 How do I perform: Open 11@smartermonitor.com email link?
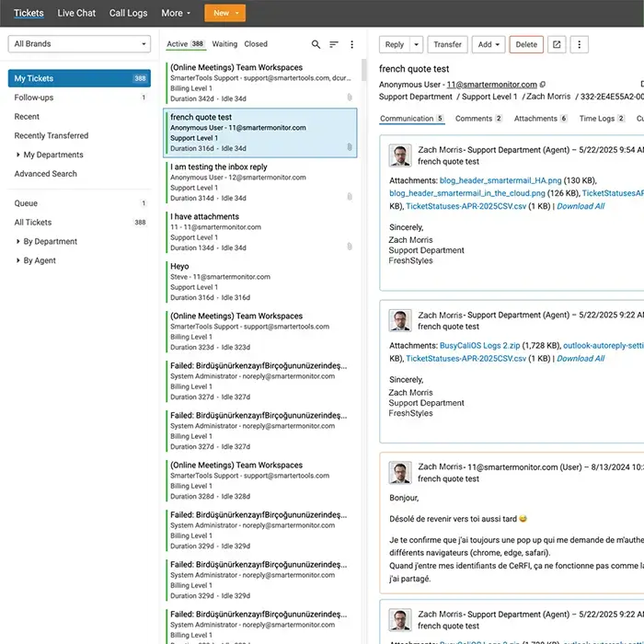[491, 85]
